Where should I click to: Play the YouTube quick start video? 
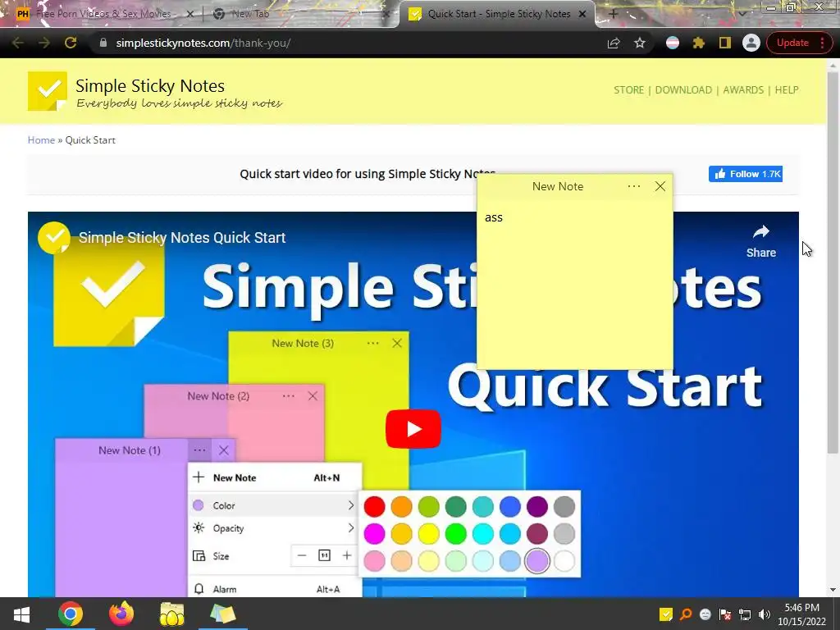(413, 428)
